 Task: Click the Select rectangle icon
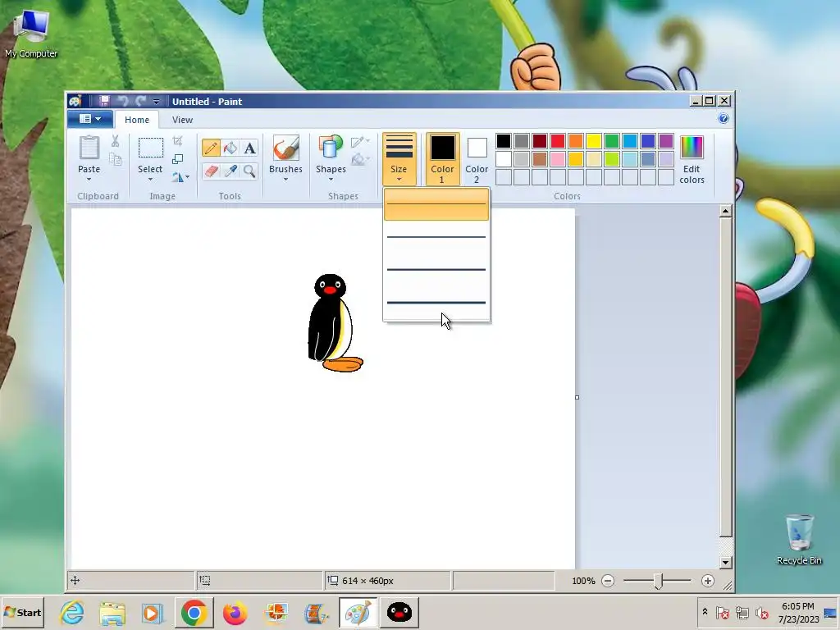151,148
